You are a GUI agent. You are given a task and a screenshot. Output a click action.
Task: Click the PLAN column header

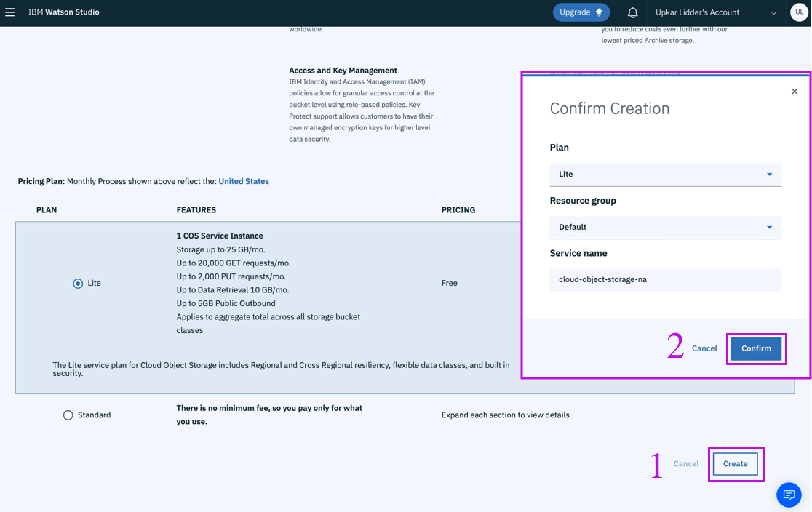tap(47, 210)
